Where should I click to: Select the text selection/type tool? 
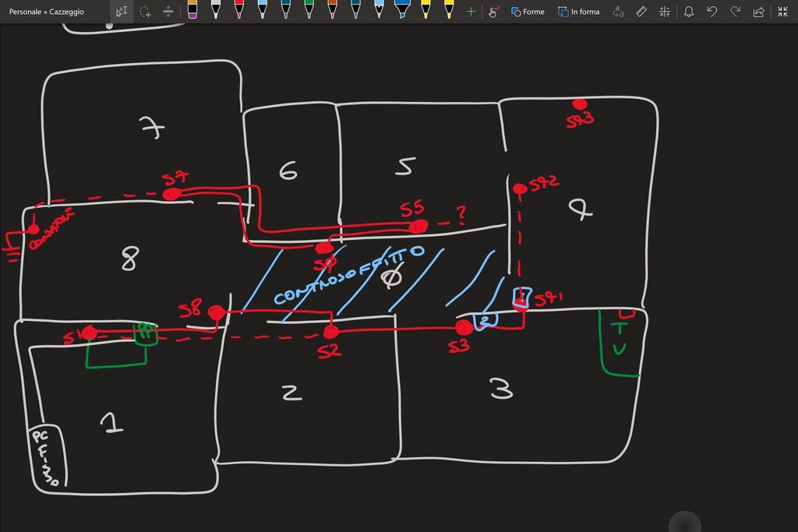121,12
